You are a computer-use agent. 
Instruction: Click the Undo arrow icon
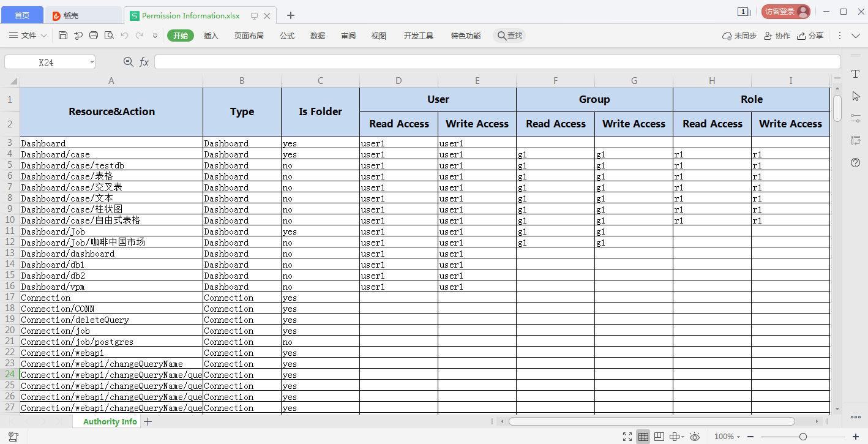(124, 36)
